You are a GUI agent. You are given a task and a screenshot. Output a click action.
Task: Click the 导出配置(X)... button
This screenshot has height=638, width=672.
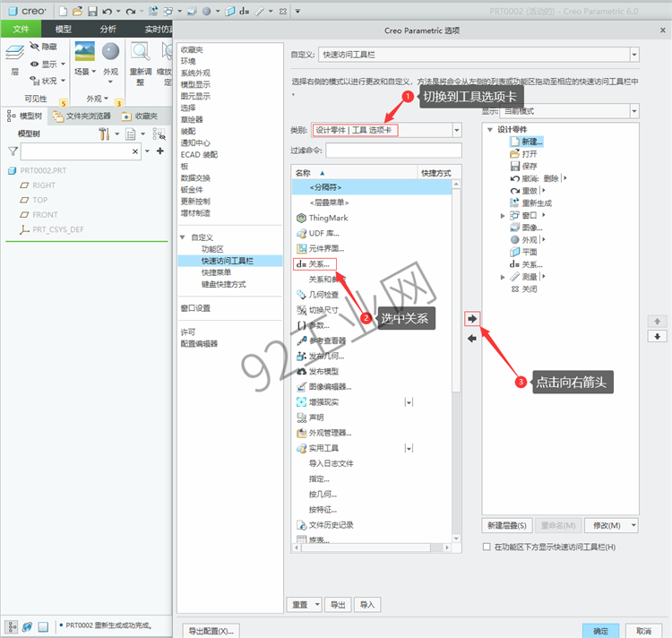[211, 631]
